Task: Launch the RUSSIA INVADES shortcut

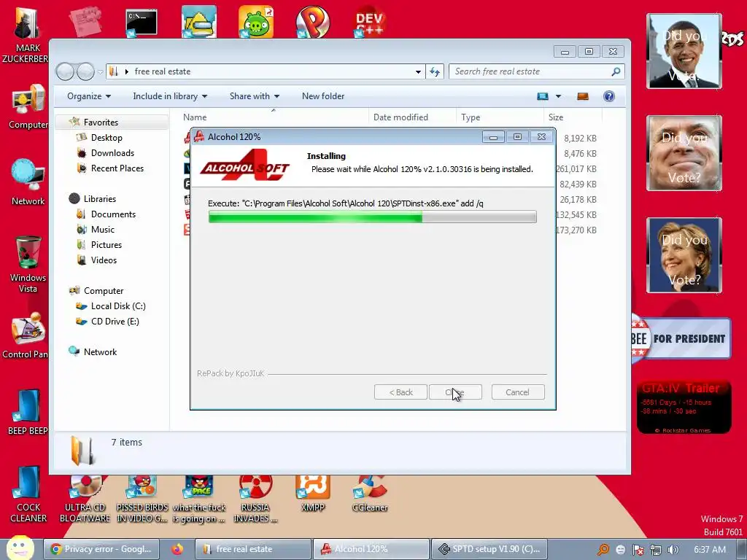Action: [x=255, y=499]
